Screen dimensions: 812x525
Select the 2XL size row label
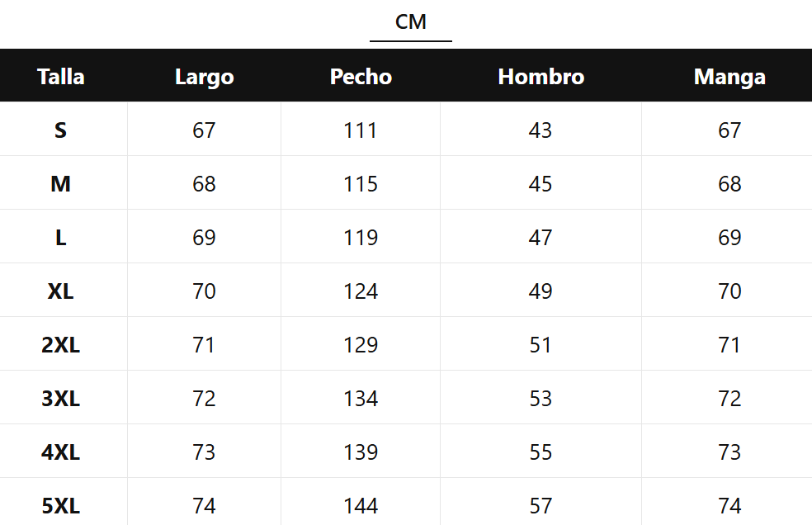coord(61,345)
